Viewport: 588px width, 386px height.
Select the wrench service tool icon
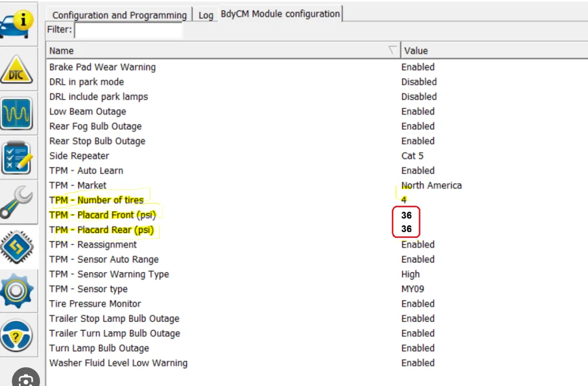tap(17, 203)
